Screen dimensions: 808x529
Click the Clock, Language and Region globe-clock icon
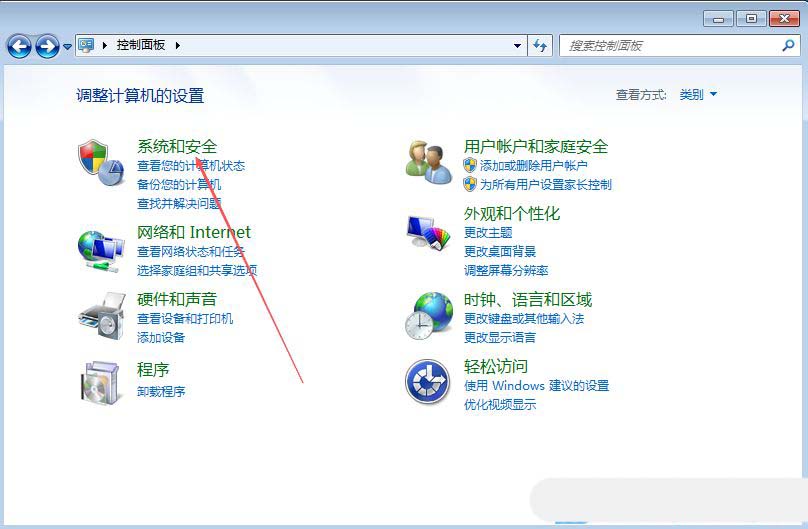(x=429, y=316)
